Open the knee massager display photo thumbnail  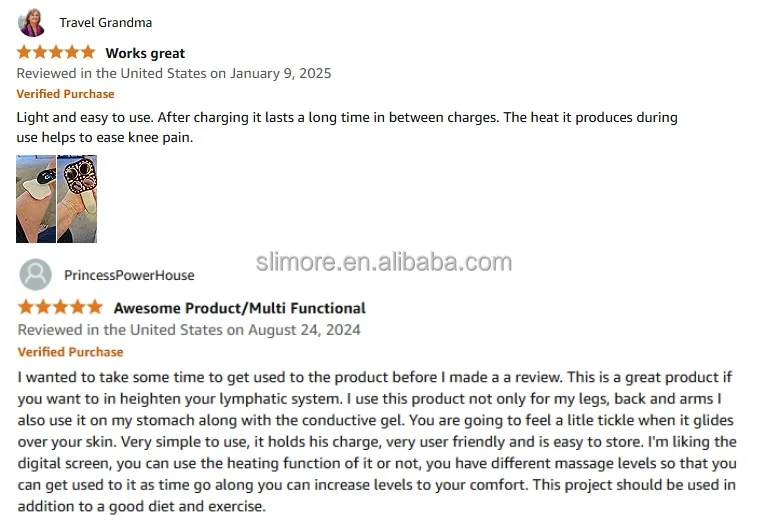pos(36,199)
